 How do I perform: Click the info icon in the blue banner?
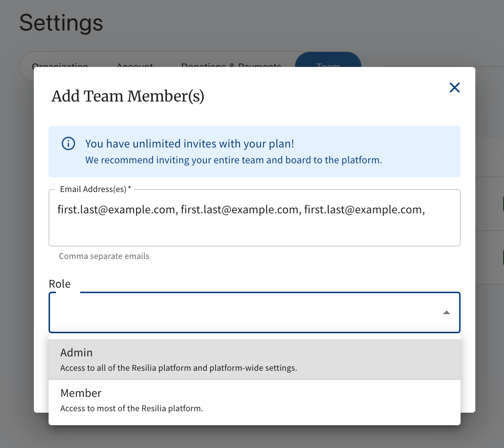[68, 144]
